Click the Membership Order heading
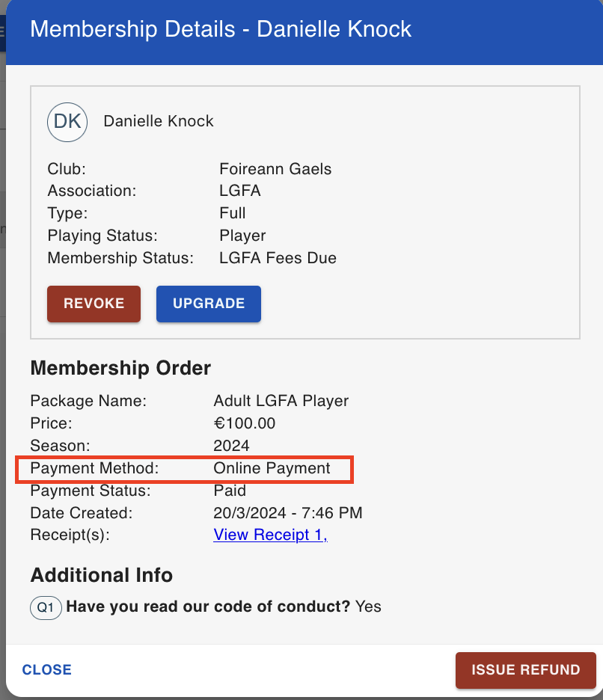The height and width of the screenshot is (700, 603). click(120, 368)
